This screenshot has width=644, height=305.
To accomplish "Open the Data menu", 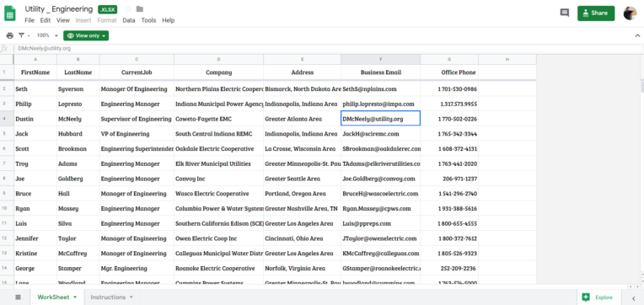I will [129, 20].
